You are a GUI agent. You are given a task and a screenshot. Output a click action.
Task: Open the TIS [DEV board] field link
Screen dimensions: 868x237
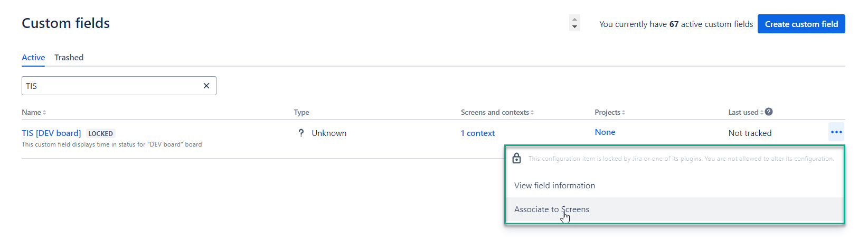tap(51, 133)
